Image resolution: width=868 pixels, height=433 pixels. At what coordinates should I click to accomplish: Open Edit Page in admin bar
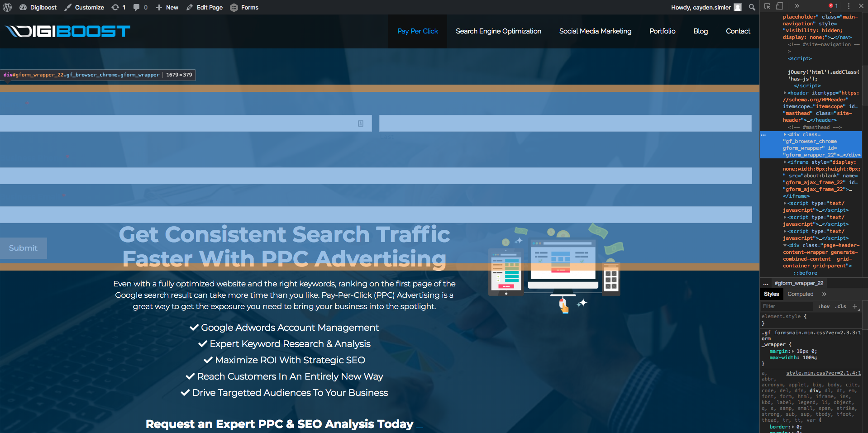(205, 7)
